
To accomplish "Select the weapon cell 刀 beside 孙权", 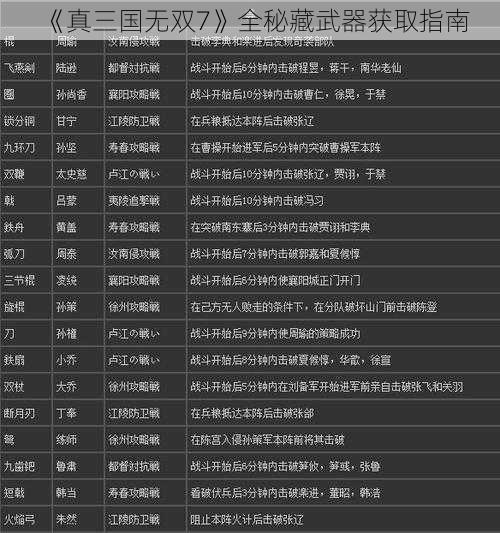I will (9, 333).
